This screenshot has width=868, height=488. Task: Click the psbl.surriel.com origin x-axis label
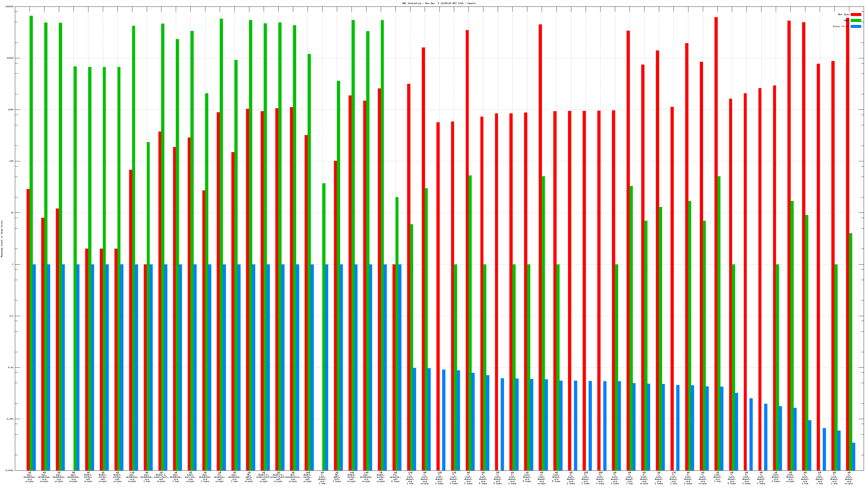(190, 477)
